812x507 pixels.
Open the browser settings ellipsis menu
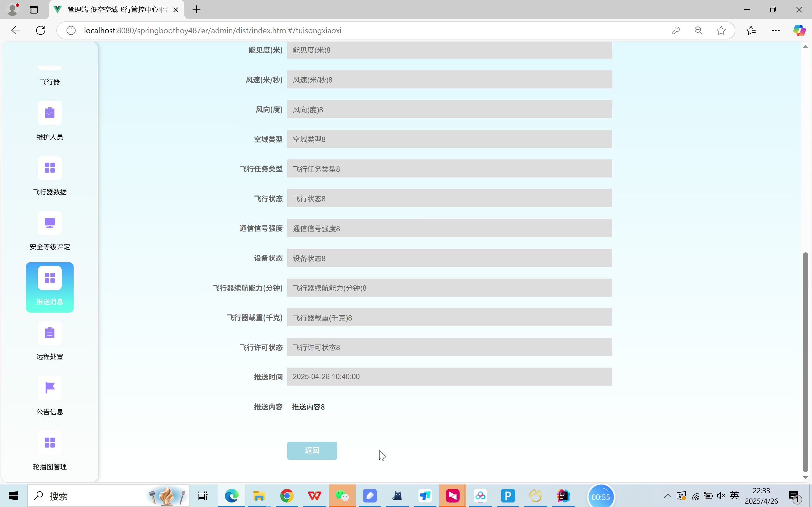[776, 30]
